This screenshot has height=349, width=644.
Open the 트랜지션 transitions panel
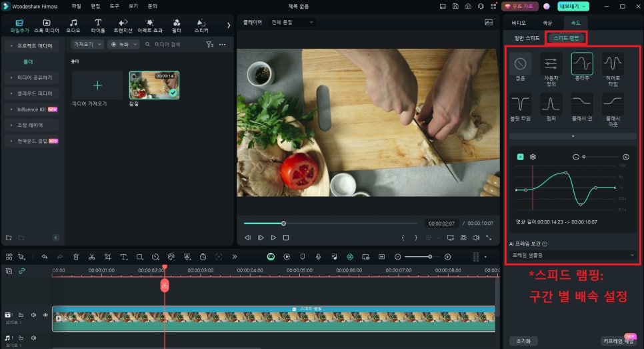123,26
